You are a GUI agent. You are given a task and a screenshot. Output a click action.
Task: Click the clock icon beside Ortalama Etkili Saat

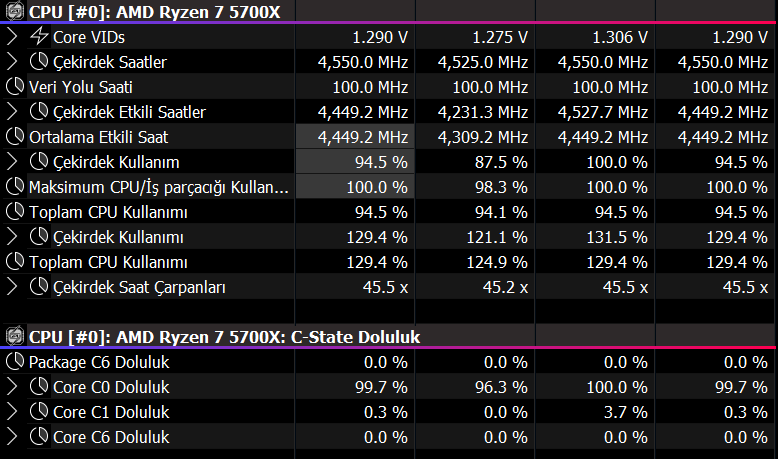(15, 136)
